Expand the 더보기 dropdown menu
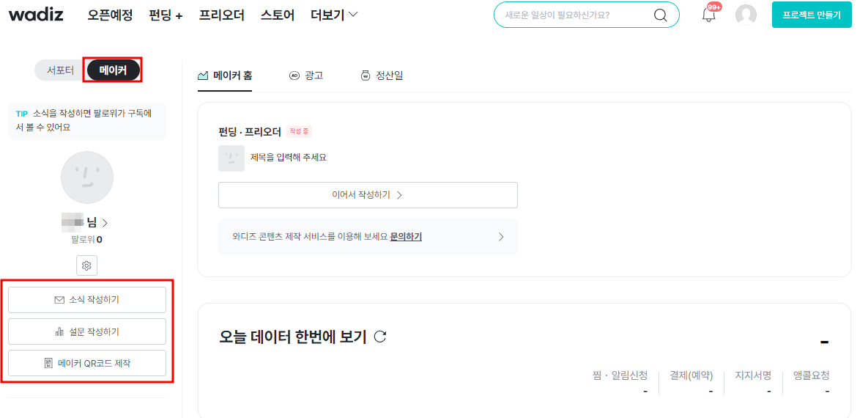This screenshot has width=868, height=418. (334, 15)
